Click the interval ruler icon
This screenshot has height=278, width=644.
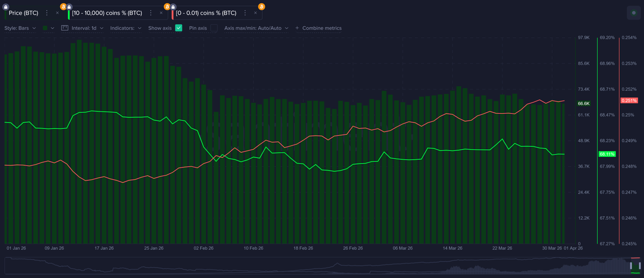65,28
